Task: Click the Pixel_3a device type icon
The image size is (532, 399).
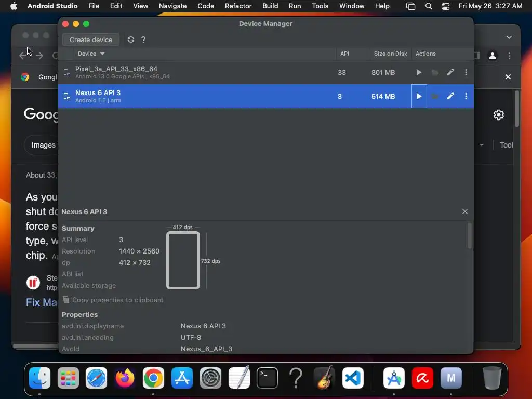Action: [x=67, y=72]
